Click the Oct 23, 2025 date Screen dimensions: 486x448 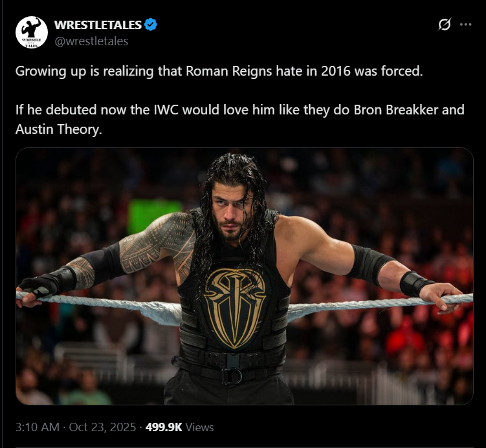[102, 427]
